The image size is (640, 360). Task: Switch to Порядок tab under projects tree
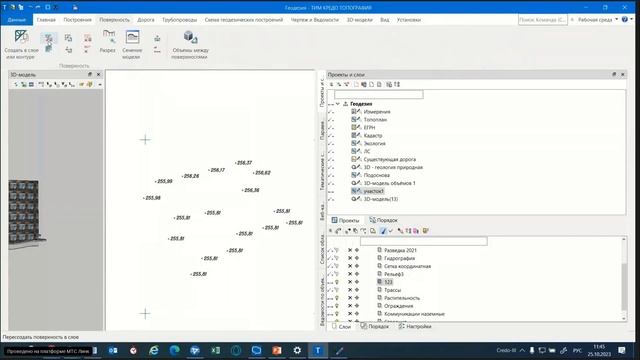click(x=383, y=220)
